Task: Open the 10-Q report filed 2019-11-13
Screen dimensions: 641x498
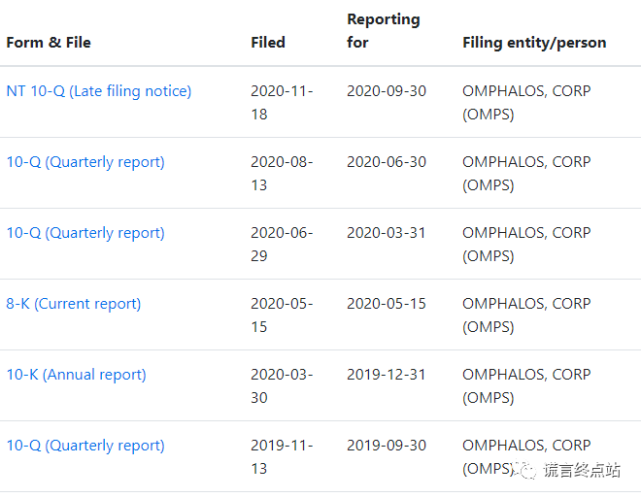Action: click(x=85, y=445)
